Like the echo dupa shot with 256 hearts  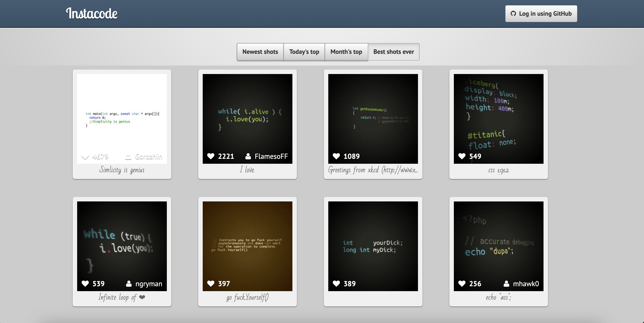tap(462, 284)
